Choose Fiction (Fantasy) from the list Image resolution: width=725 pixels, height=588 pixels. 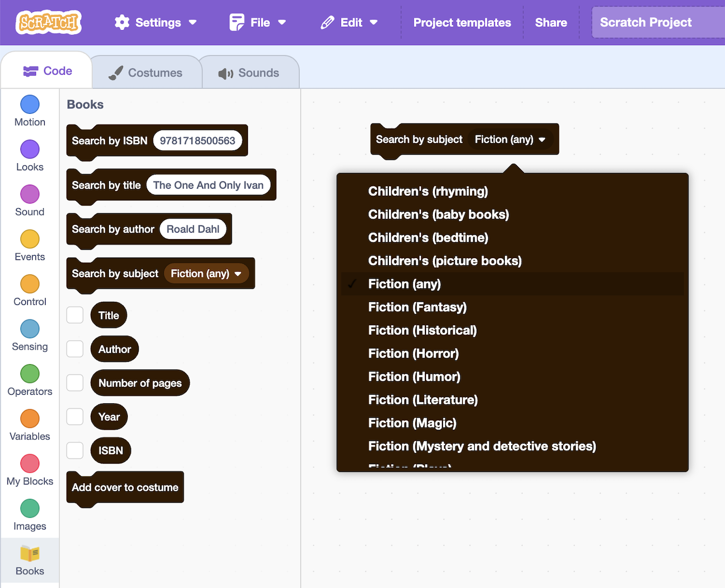click(x=417, y=307)
